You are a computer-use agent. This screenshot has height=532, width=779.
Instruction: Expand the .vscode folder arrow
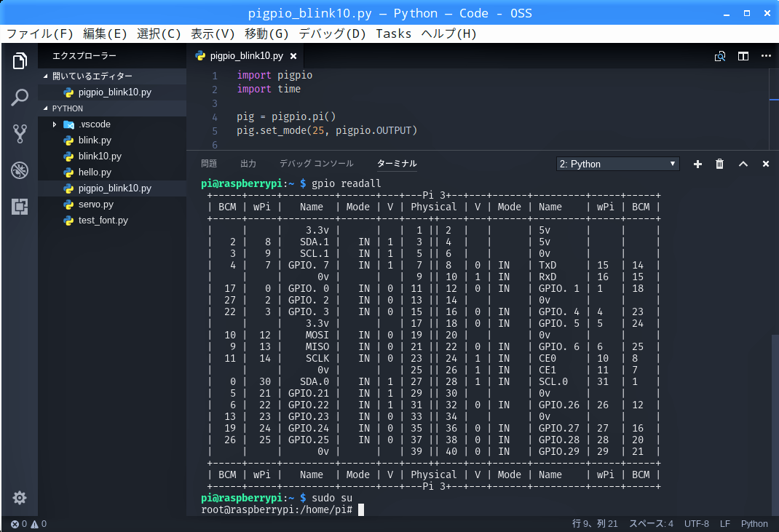tap(54, 124)
